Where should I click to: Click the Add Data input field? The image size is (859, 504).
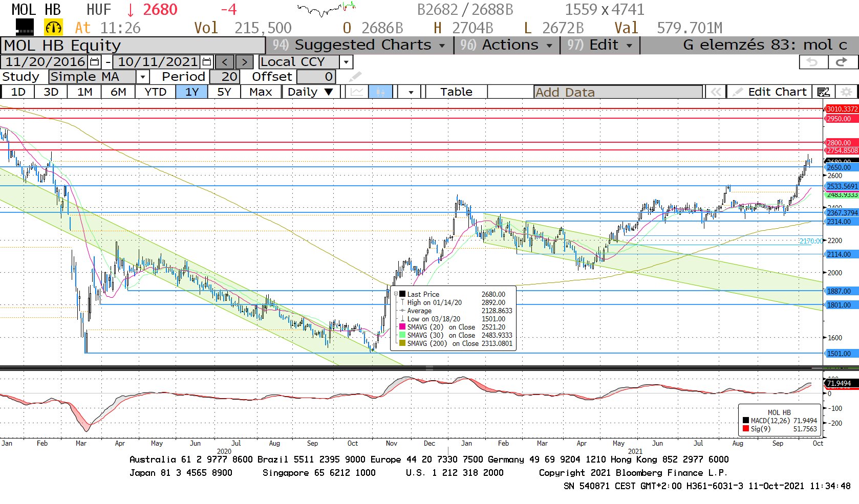(x=618, y=92)
